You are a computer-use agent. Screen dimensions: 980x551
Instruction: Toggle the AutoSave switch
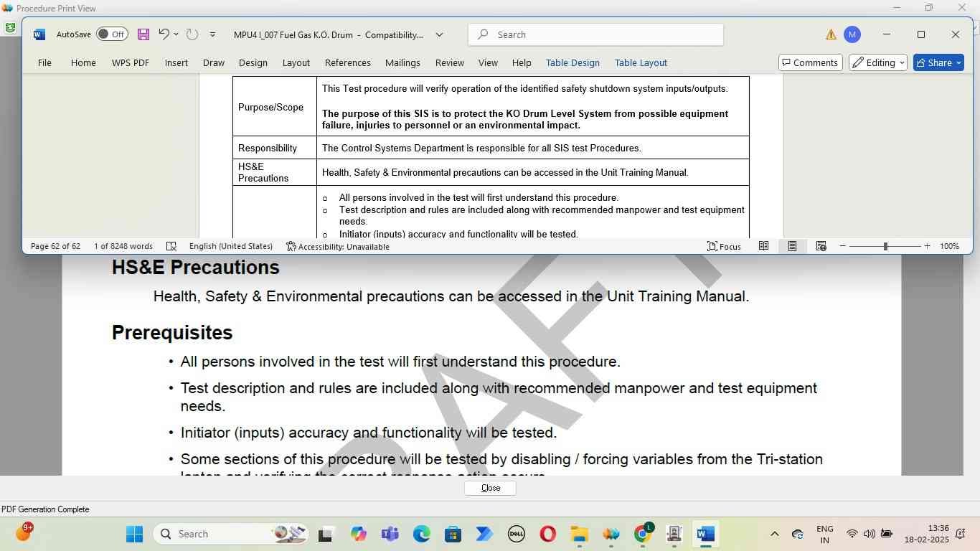(x=112, y=34)
